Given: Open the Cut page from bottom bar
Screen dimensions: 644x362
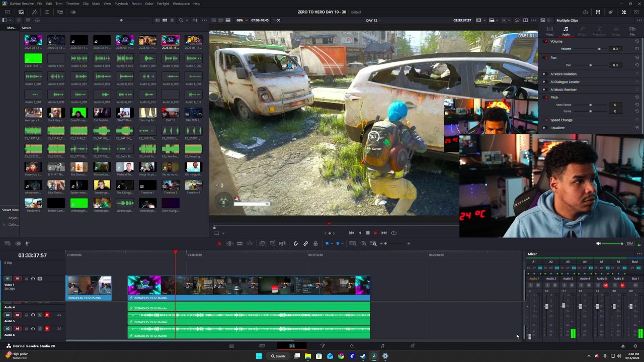Looking at the screenshot, I should point(262,346).
